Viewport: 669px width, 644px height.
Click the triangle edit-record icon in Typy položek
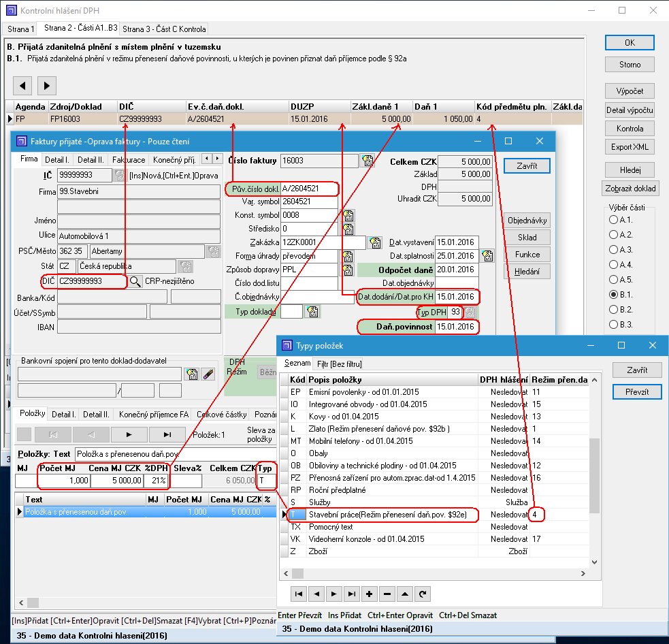[404, 594]
